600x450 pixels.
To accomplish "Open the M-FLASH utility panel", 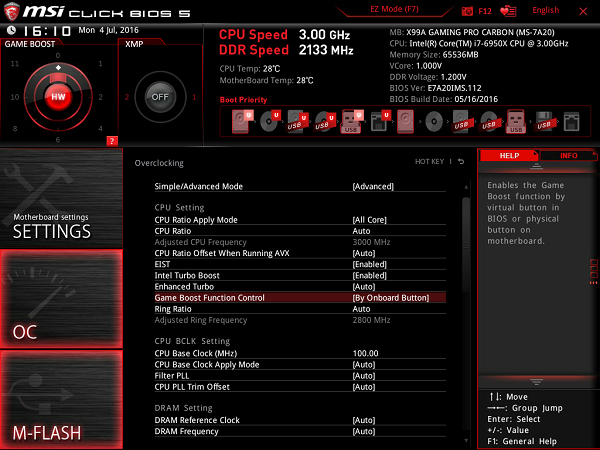I will pyautogui.click(x=60, y=400).
